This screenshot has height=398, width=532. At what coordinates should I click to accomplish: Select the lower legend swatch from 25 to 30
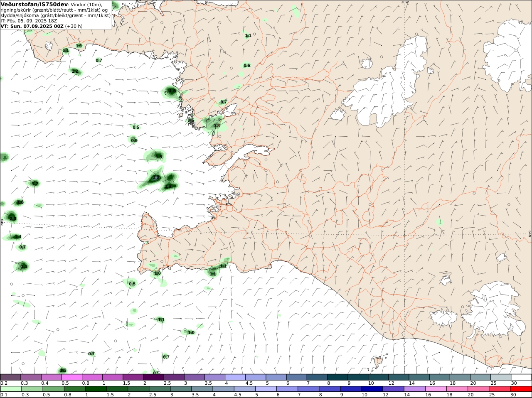pos(500,389)
